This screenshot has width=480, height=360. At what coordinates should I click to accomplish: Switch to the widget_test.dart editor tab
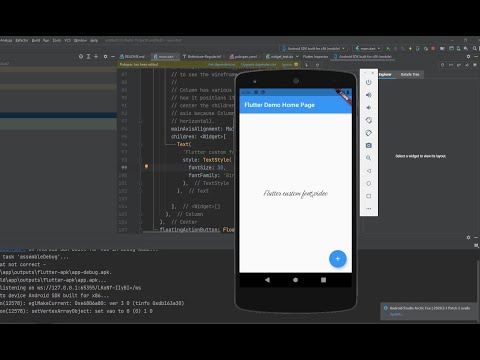pyautogui.click(x=279, y=57)
